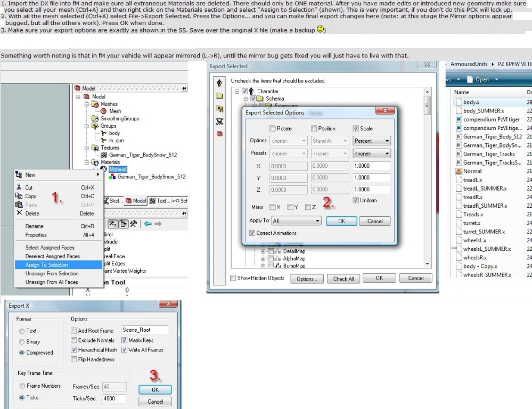532x409 pixels.
Task: Click the cyan back arrow icon
Action: [148, 224]
